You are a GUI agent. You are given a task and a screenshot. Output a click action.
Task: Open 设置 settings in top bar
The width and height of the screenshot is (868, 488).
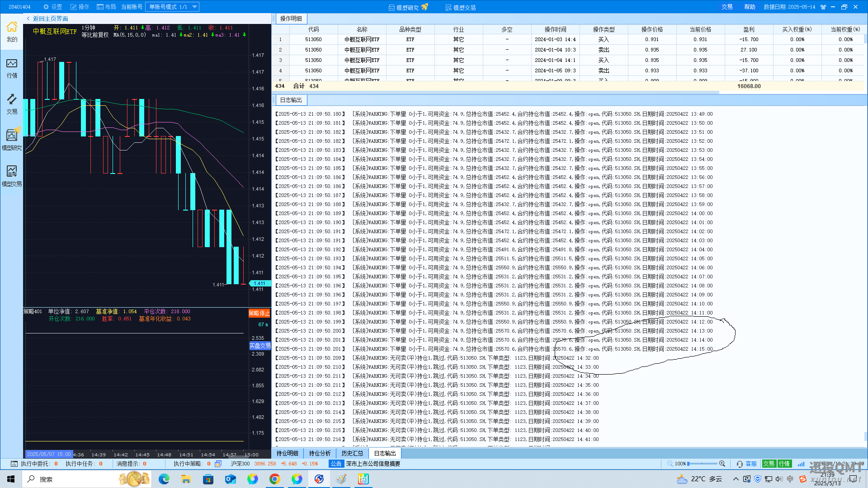[x=53, y=7]
